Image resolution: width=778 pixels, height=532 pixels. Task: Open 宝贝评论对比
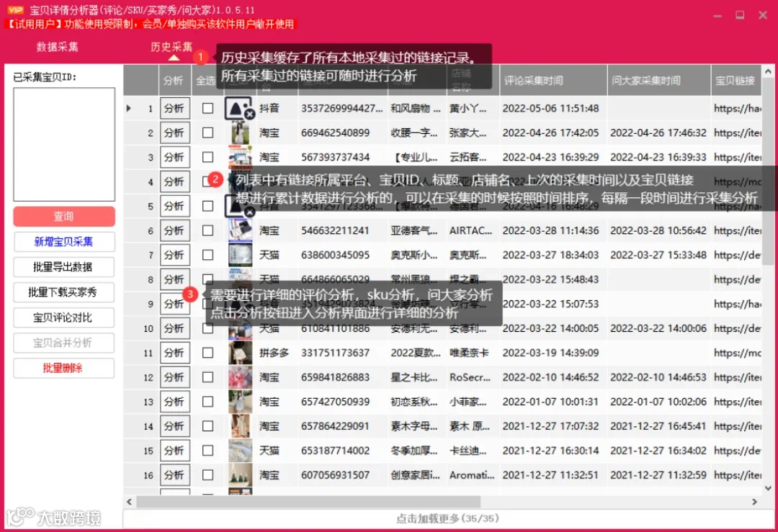pyautogui.click(x=64, y=317)
